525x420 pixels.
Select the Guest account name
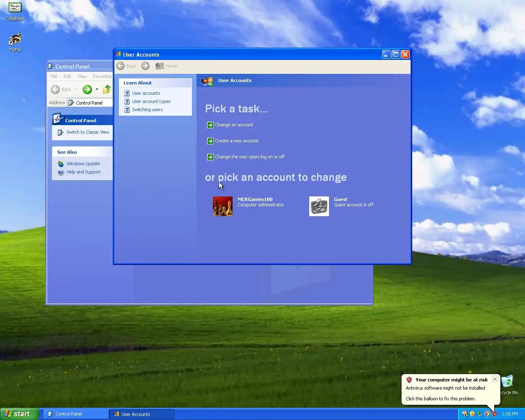(x=340, y=199)
